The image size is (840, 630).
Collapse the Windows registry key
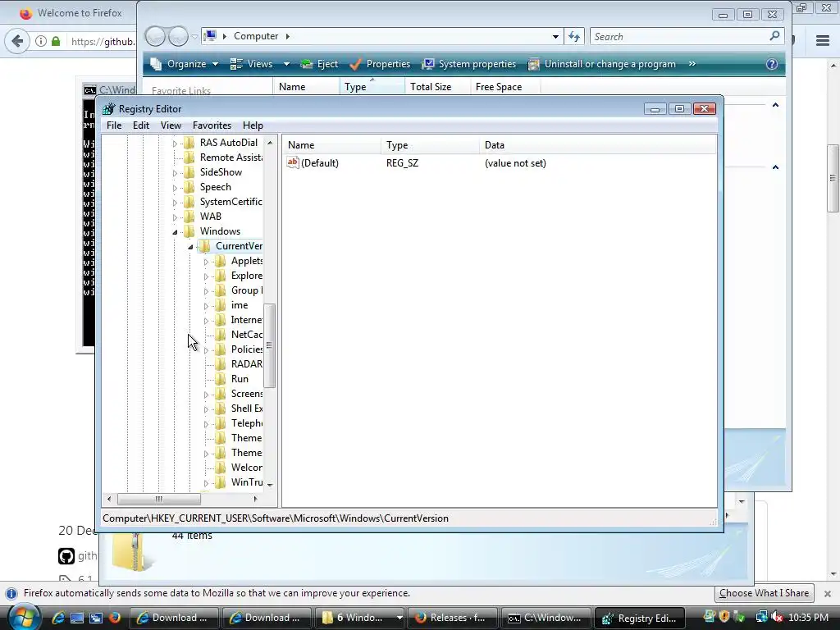pos(175,232)
